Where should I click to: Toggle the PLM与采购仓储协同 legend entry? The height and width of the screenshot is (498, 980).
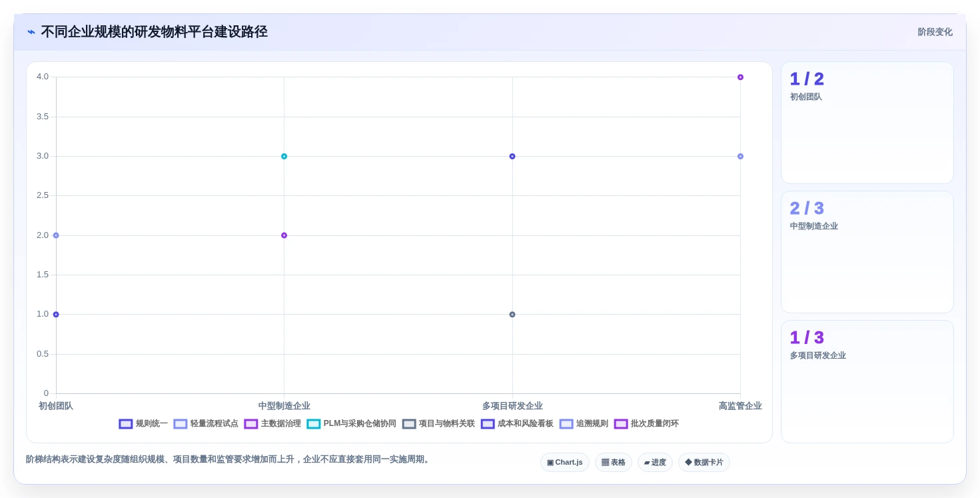click(351, 423)
